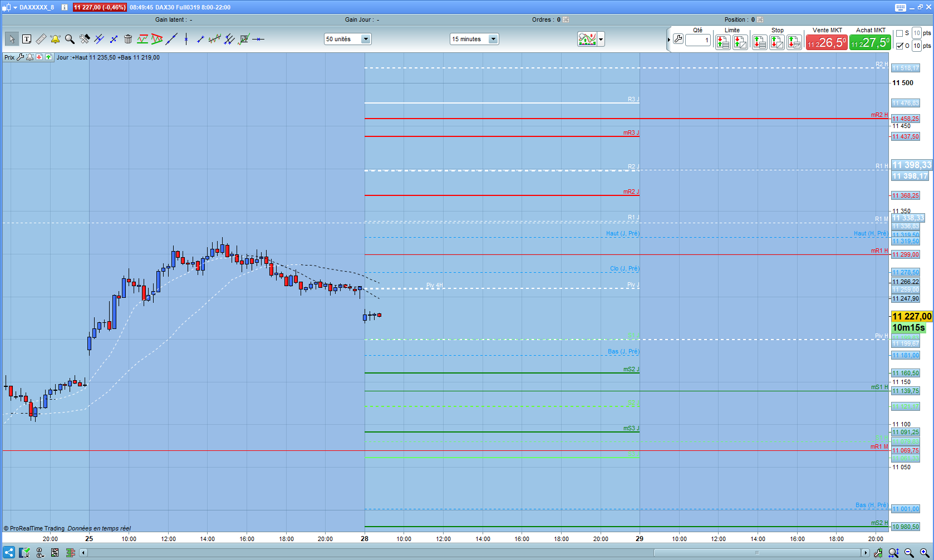Viewport: 934px width, 560px height.
Task: Click the second order icon under Limite
Action: 740,42
